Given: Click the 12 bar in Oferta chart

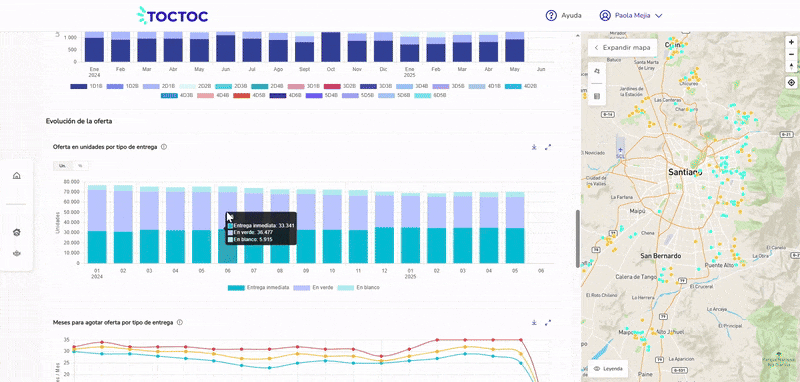Looking at the screenshot, I should 384,228.
